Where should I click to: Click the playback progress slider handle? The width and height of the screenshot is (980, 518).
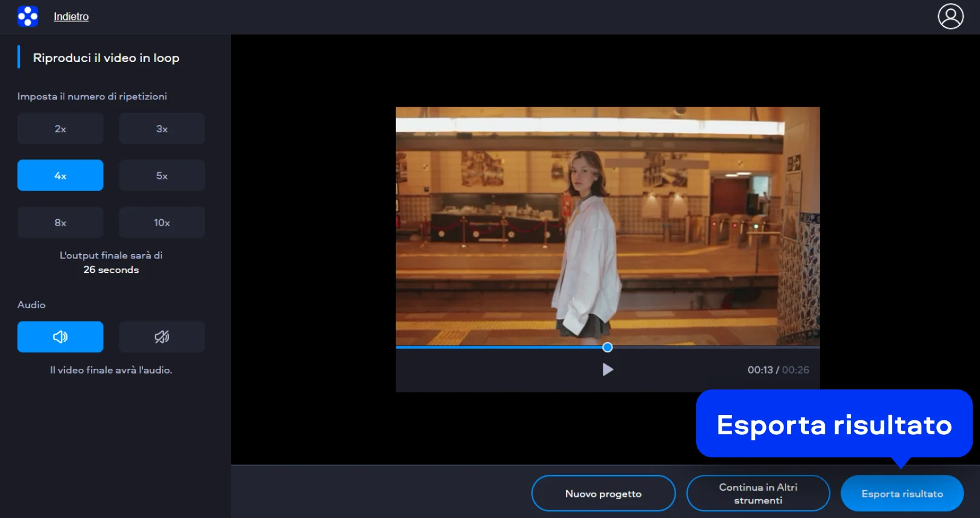pos(608,348)
